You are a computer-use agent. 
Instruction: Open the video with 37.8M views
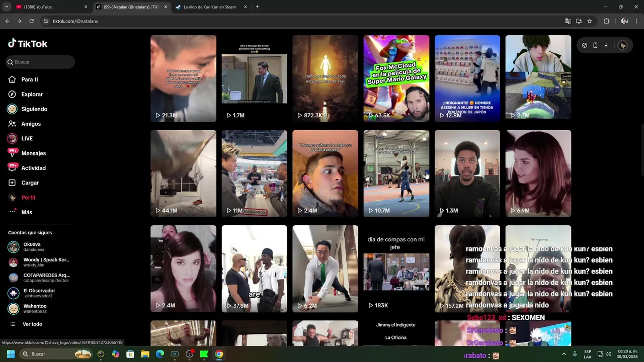click(254, 268)
